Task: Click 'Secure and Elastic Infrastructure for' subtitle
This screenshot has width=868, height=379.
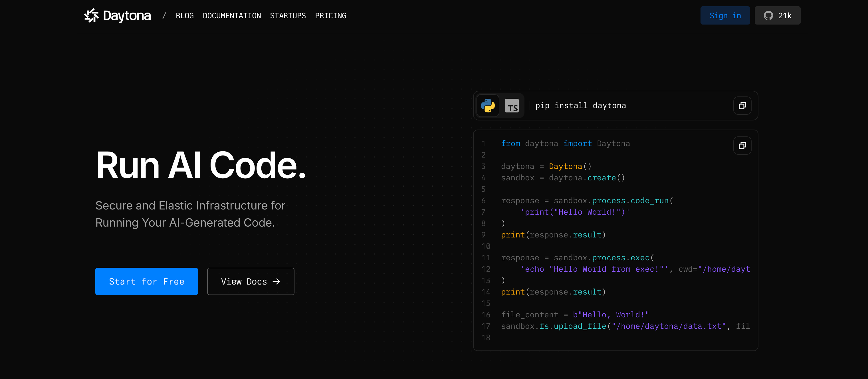Action: point(190,205)
